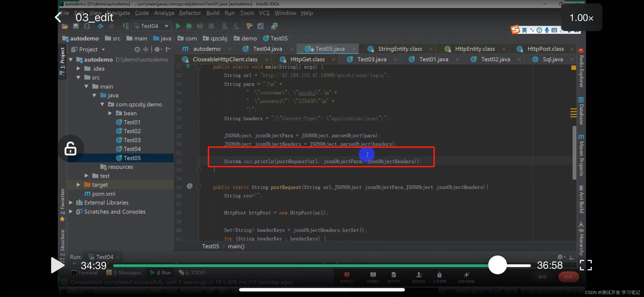Click the Stop square icon in toolbar
The height and width of the screenshot is (297, 644).
click(211, 26)
